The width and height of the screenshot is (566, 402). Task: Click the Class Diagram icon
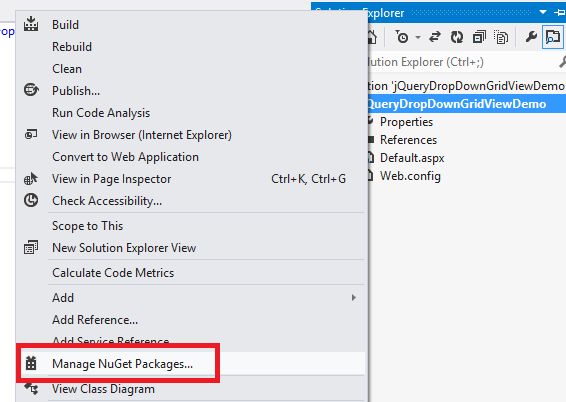point(31,389)
